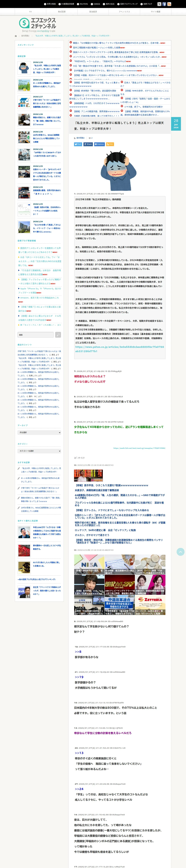186x868 pixels.
Task: Open sidebar article 長期債務大暴落 2026/1/25
Action: 47,192
